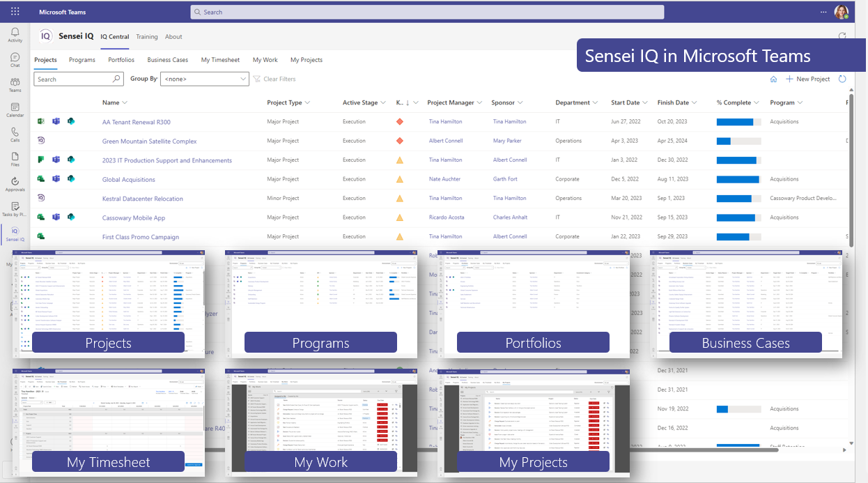
Task: Select the My Work tab in the navigation strip
Action: pyautogui.click(x=265, y=60)
